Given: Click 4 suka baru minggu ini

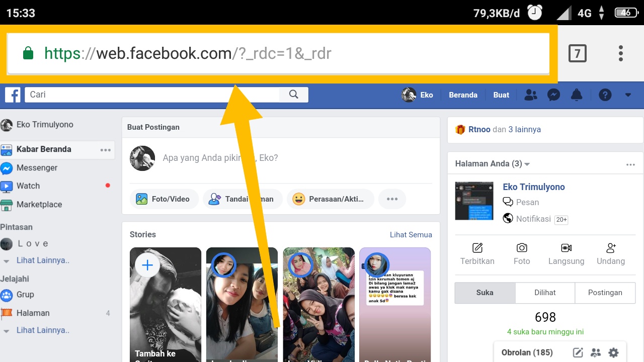Looking at the screenshot, I should click(545, 332).
